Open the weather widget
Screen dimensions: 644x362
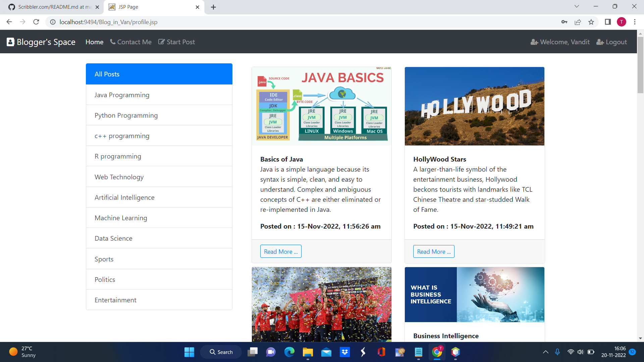[22, 352]
